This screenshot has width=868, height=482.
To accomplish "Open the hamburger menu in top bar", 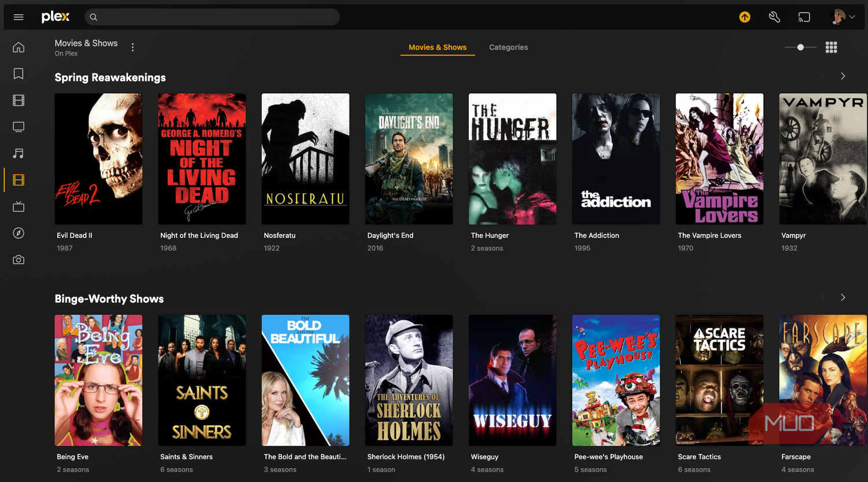I will (19, 17).
